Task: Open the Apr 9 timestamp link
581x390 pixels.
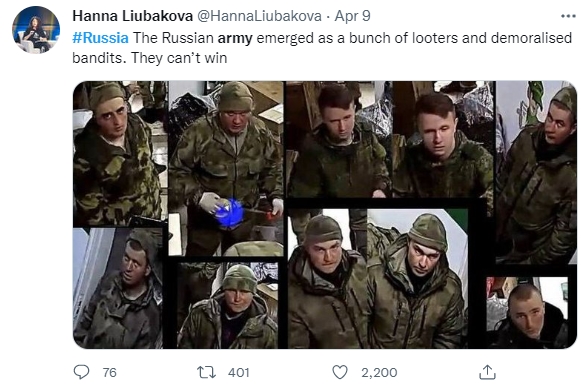Action: (352, 16)
